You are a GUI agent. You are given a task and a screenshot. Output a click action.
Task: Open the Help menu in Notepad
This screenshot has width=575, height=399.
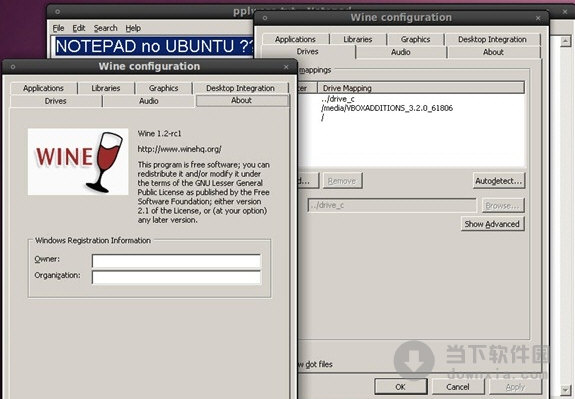pyautogui.click(x=133, y=28)
